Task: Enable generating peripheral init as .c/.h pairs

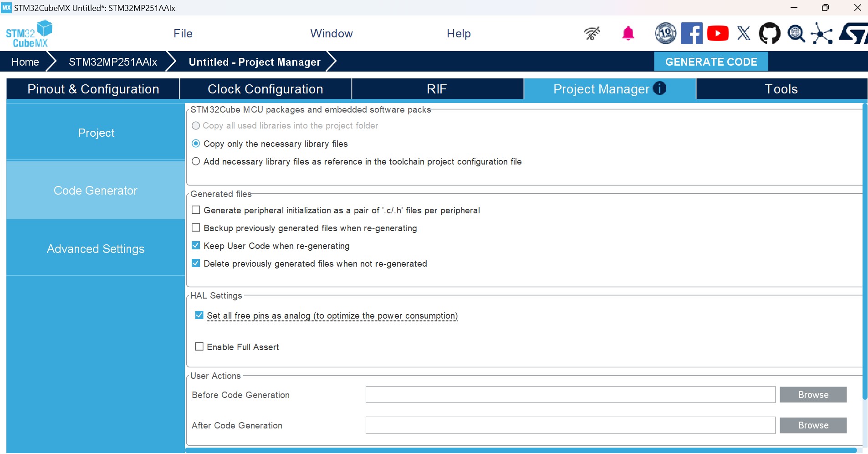Action: [x=196, y=210]
